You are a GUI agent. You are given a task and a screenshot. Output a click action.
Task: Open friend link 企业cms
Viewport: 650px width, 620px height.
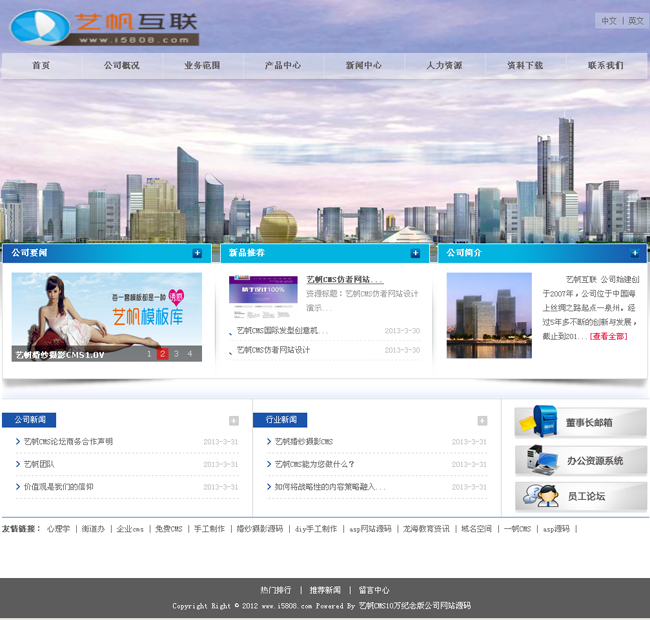click(x=130, y=529)
